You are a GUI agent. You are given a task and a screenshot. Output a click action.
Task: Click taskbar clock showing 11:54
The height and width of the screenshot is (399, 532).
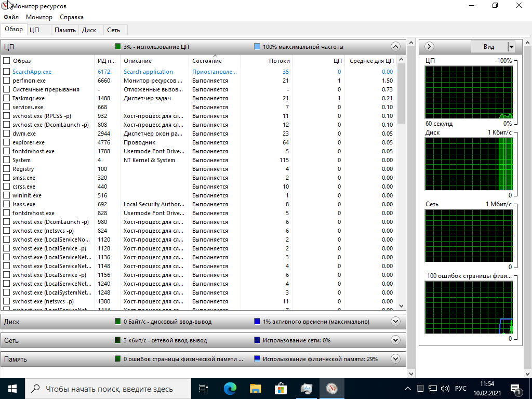(x=487, y=389)
